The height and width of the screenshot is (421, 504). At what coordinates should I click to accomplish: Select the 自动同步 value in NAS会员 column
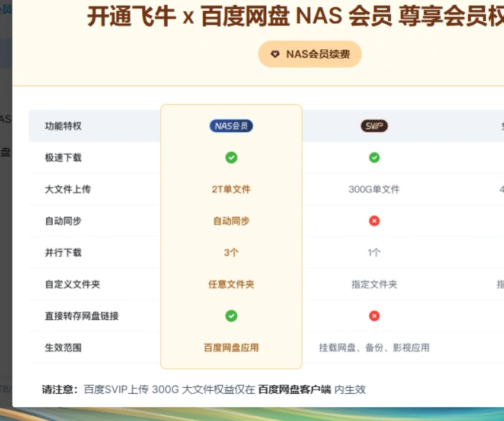231,221
